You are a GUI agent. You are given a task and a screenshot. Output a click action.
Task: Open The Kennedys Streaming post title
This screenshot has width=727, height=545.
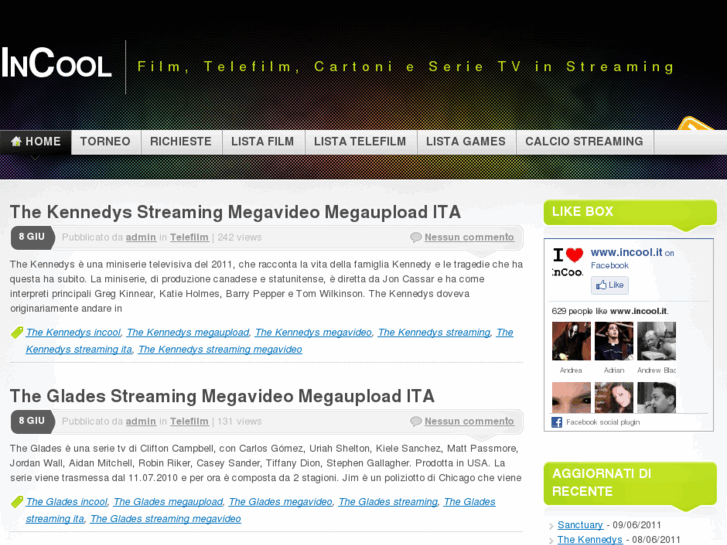(x=236, y=212)
